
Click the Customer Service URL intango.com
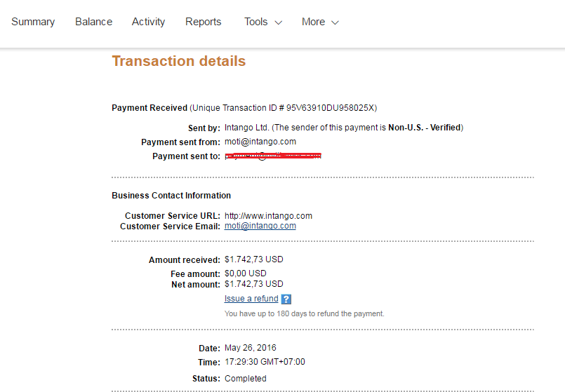[x=268, y=216]
